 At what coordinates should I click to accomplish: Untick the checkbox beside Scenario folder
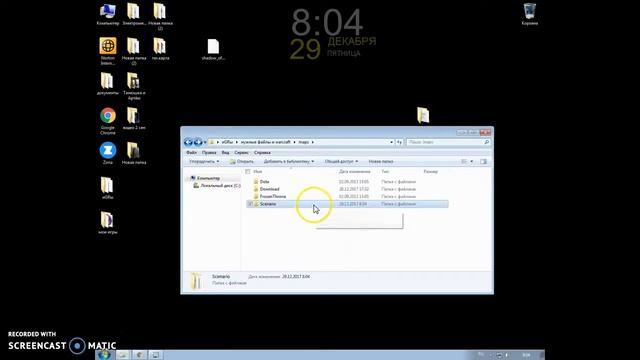(x=250, y=204)
